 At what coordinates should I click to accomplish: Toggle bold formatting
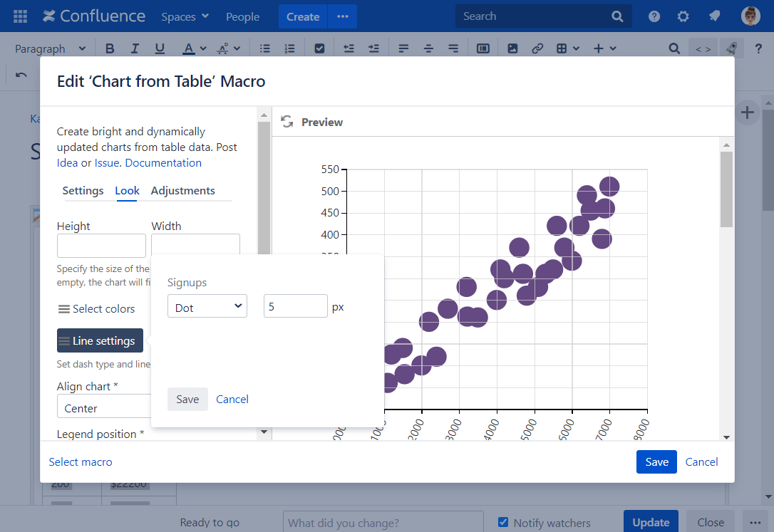click(x=110, y=48)
